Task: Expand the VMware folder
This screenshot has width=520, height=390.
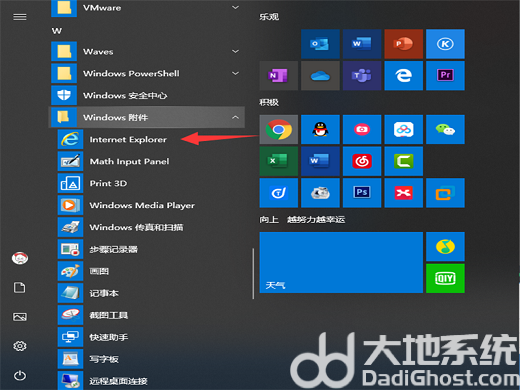Action: (148, 8)
